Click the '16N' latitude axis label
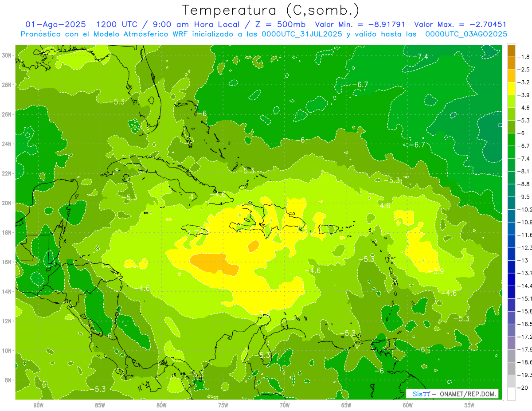The height and width of the screenshot is (411, 532). pyautogui.click(x=7, y=262)
